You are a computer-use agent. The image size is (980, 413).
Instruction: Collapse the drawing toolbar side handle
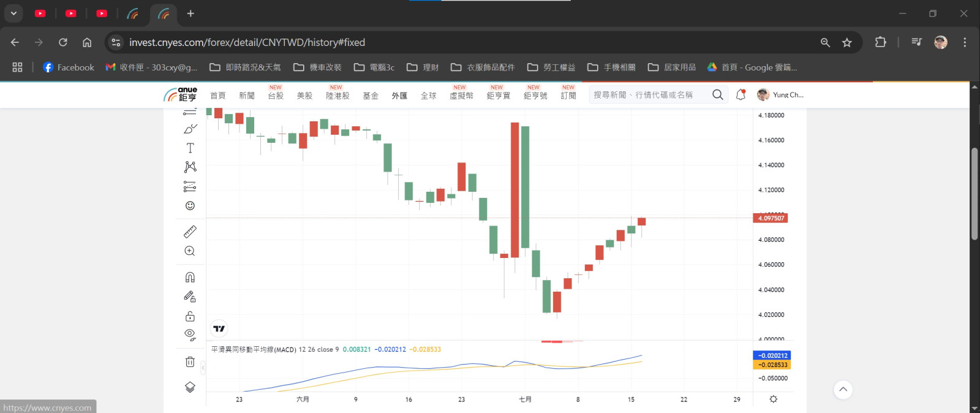click(203, 368)
